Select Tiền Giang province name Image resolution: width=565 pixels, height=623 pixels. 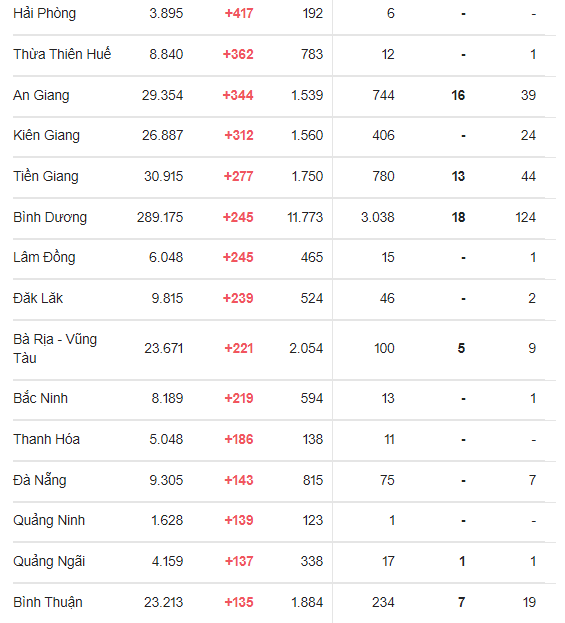click(x=46, y=176)
